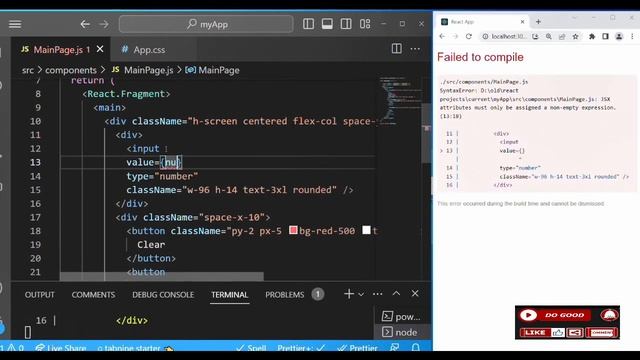
Task: Click the myApp command center search box
Action: (206, 24)
